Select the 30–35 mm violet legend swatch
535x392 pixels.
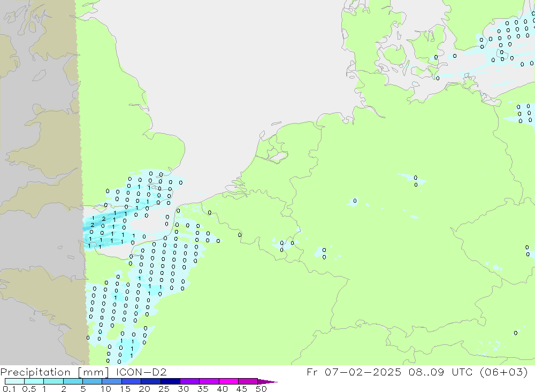click(190, 381)
